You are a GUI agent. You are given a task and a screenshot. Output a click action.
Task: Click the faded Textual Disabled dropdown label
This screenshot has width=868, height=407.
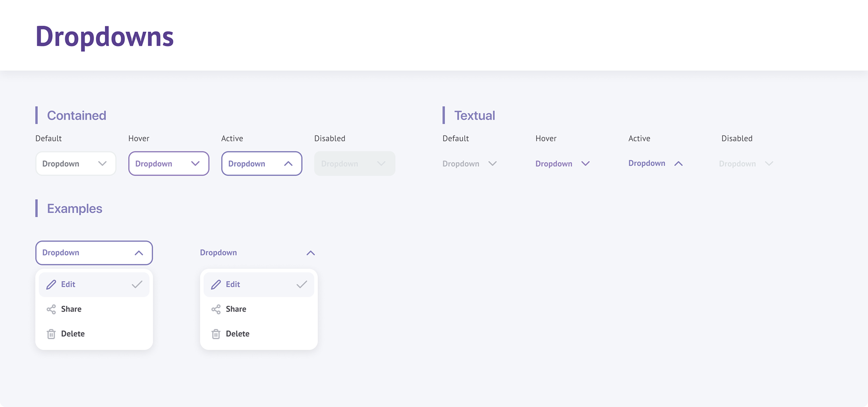tap(737, 164)
